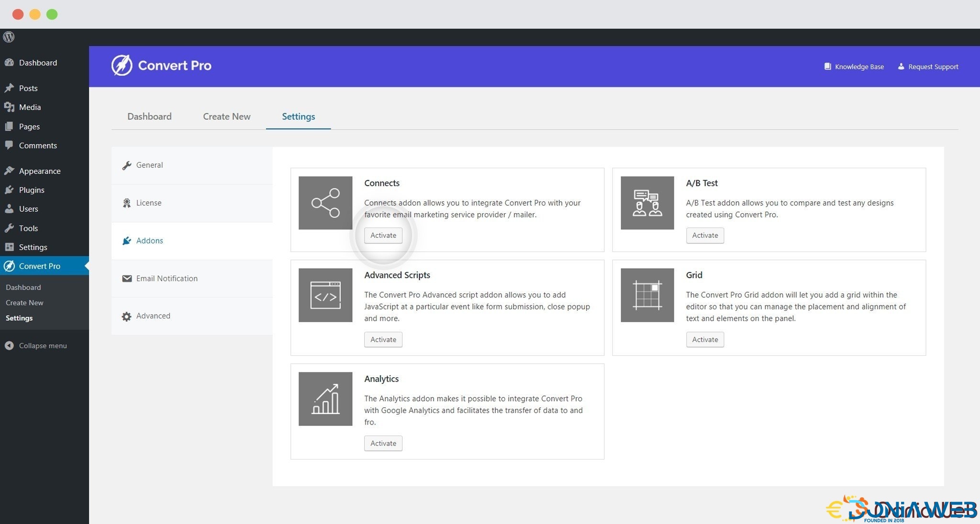Click the Knowledge Base book icon
The image size is (980, 524).
(827, 66)
